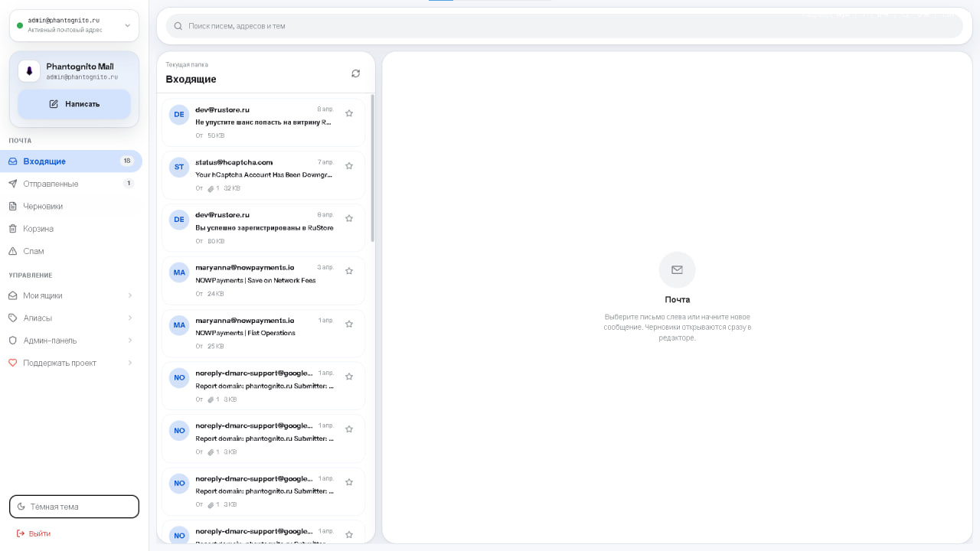Star the 'Не упустите шанс' rustore email
Viewport: 980px width, 551px height.
pyautogui.click(x=349, y=113)
